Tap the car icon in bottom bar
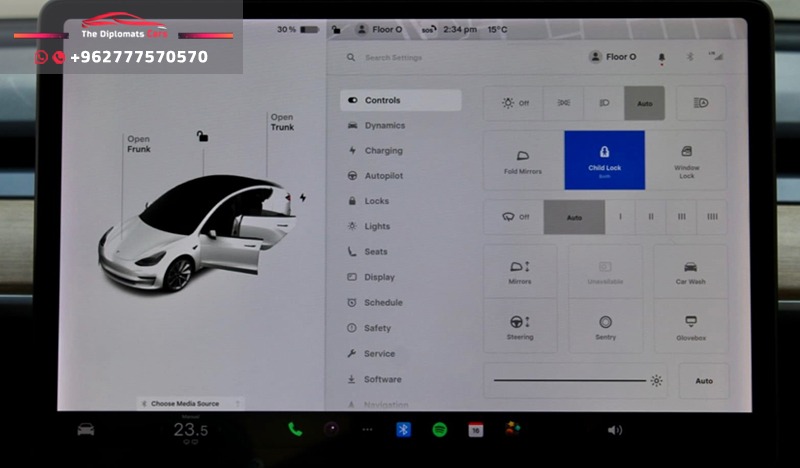This screenshot has width=800, height=468. pos(86,429)
